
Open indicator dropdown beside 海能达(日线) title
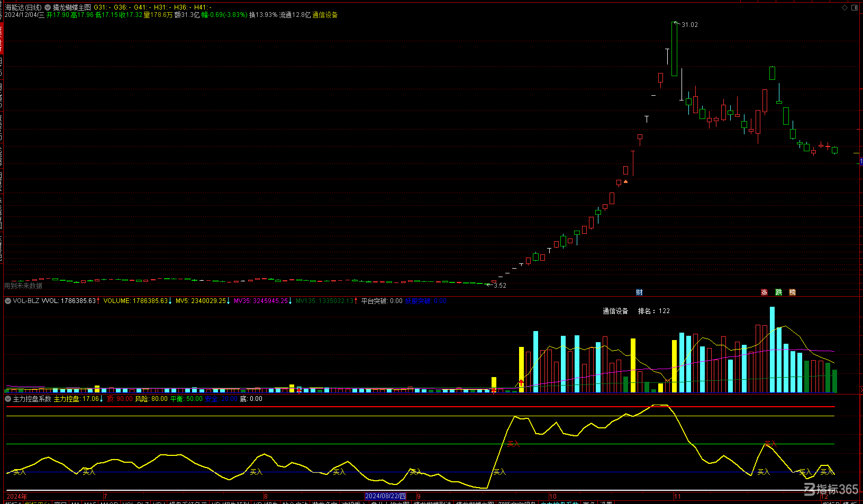(48, 8)
